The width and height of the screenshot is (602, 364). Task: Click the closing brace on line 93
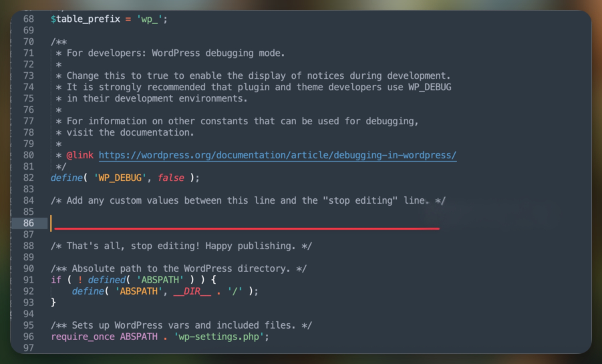click(x=53, y=303)
